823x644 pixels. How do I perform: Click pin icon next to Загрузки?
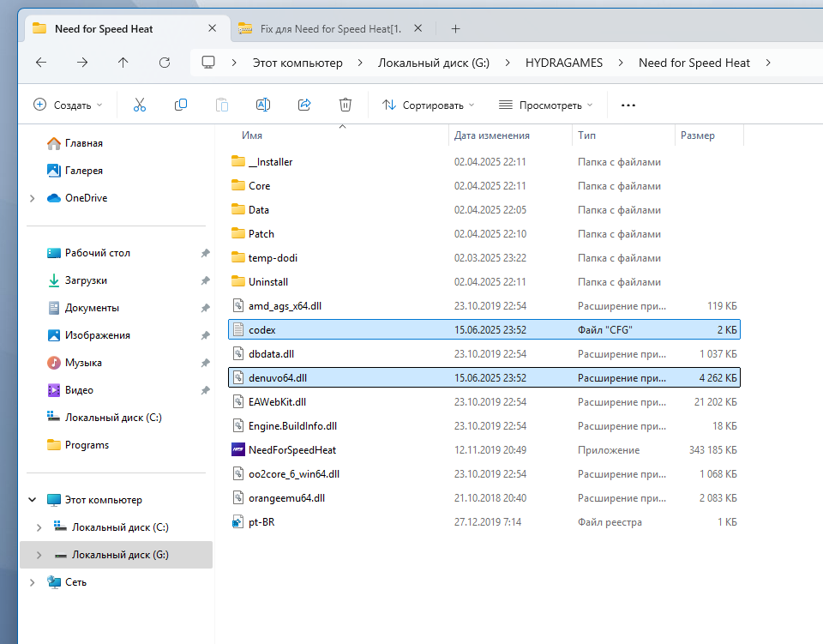pos(205,280)
